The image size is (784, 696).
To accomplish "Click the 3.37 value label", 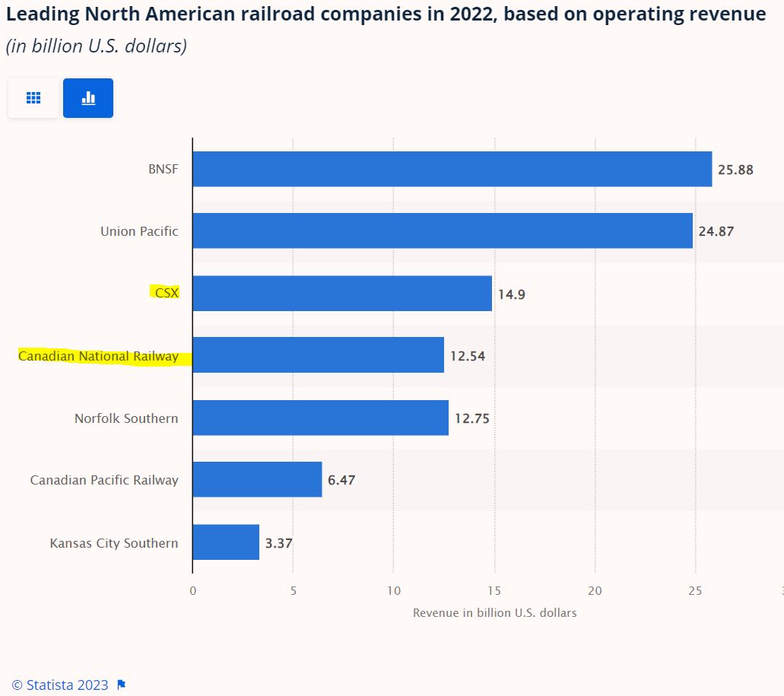I will [x=278, y=543].
